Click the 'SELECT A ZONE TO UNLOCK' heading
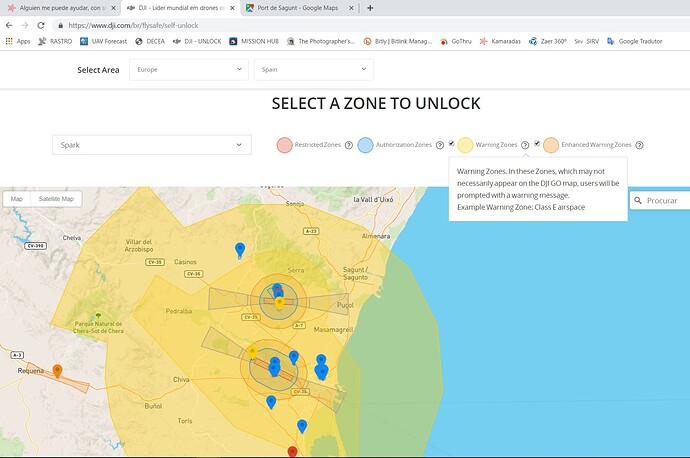Screen dimensions: 690x458 376,103
